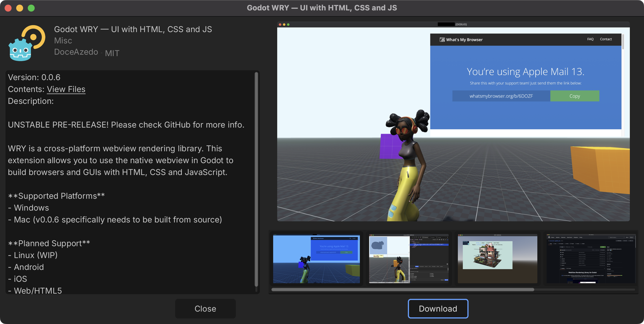This screenshot has height=324, width=644.
Task: Click the red window close button
Action: pos(8,8)
